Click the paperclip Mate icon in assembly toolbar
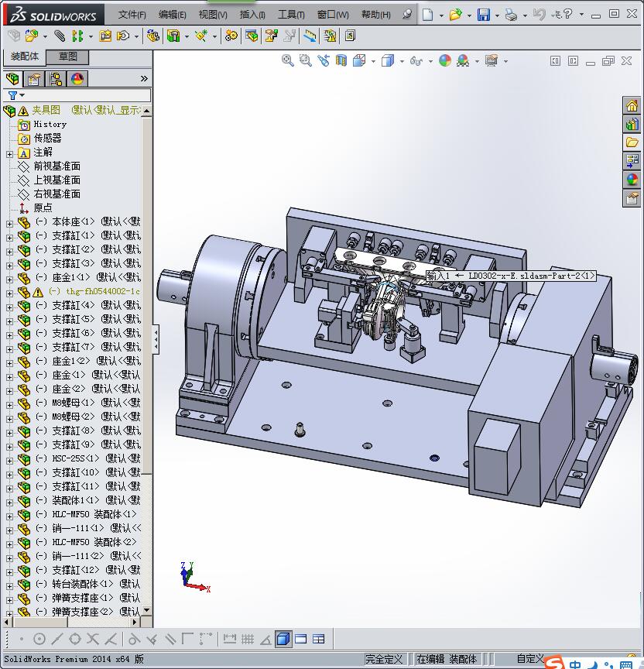 pos(60,36)
